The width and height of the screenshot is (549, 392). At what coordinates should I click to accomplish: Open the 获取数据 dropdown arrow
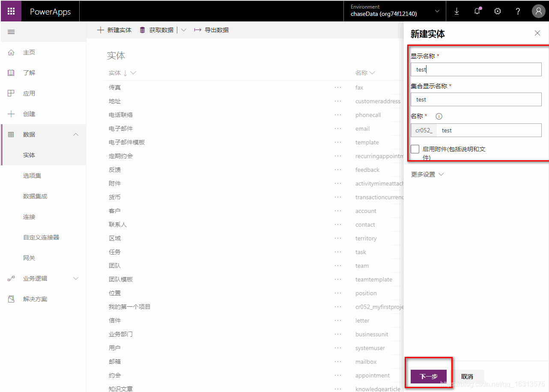coord(184,30)
